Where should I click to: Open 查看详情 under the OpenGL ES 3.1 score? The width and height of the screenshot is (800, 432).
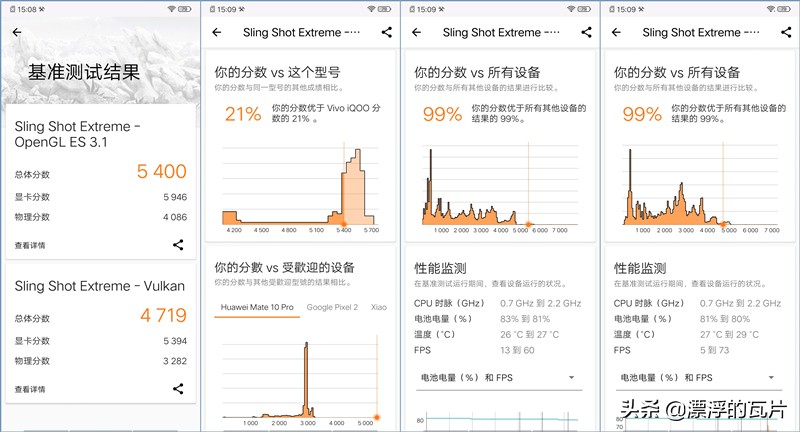[30, 245]
